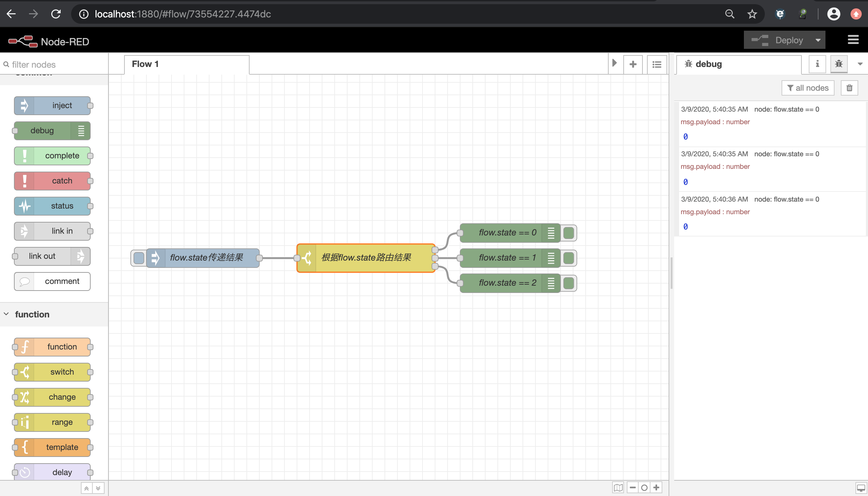Click the all nodes filter button
This screenshot has height=496, width=868.
pos(808,88)
